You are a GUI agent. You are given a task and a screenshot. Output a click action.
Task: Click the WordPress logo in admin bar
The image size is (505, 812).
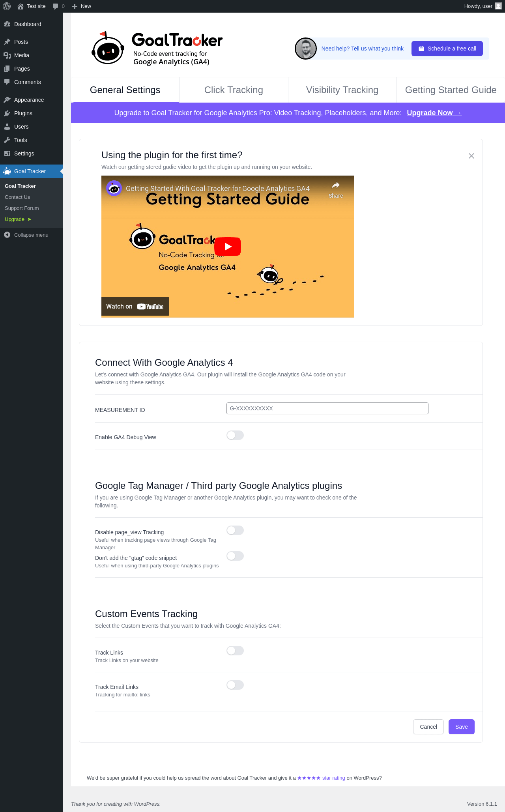click(7, 6)
